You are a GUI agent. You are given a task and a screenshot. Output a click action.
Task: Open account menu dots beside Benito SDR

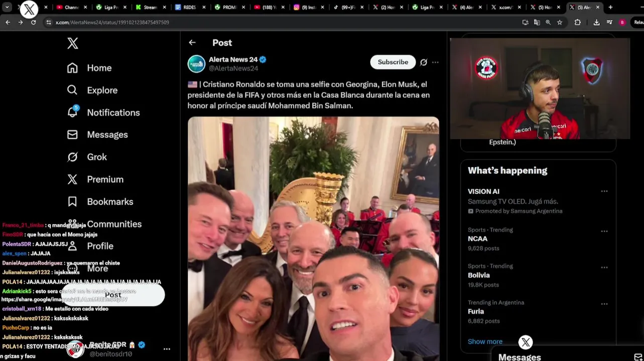[167, 349]
